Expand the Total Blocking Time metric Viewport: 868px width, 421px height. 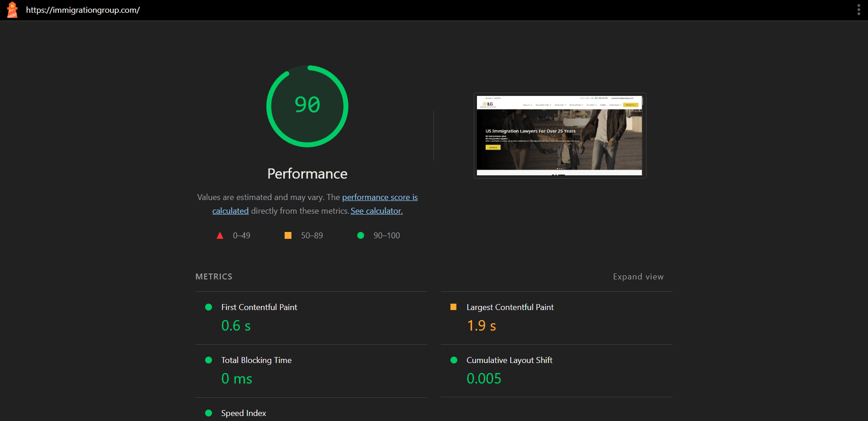click(x=256, y=360)
